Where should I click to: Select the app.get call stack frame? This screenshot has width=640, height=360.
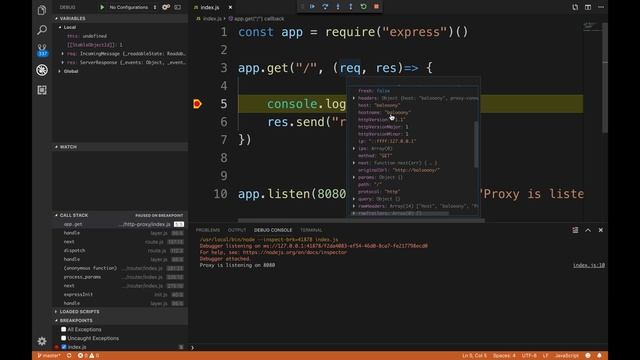coord(120,224)
